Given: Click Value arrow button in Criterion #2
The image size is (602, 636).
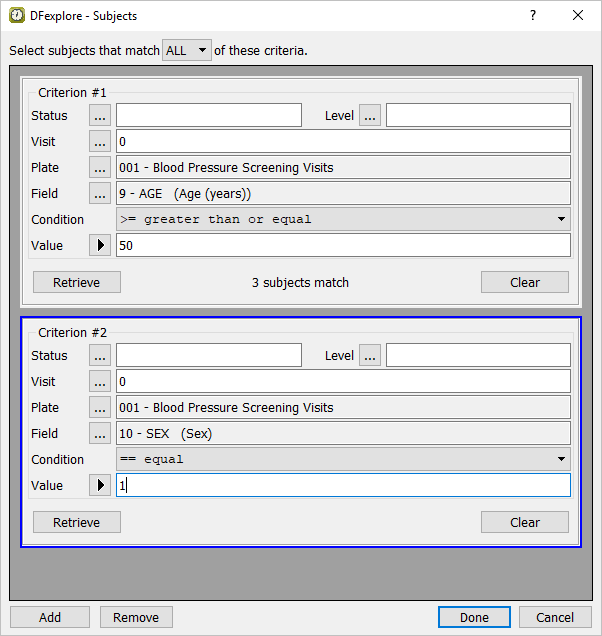Looking at the screenshot, I should click(100, 486).
